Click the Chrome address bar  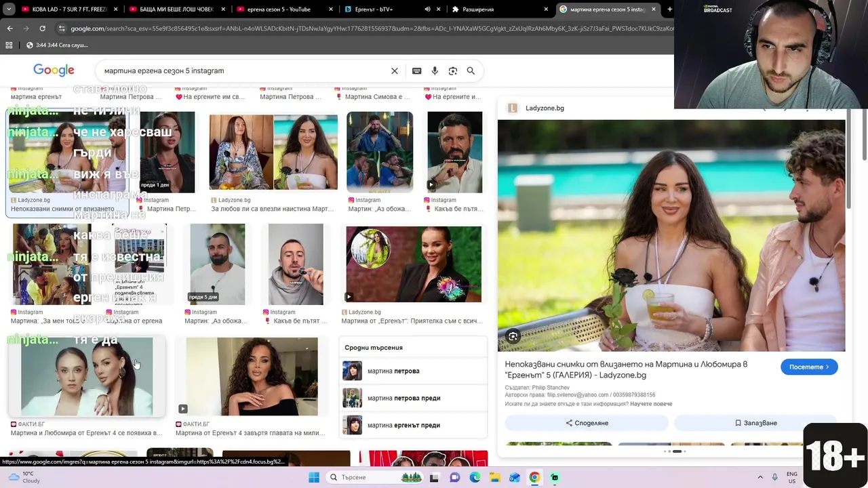tap(366, 28)
